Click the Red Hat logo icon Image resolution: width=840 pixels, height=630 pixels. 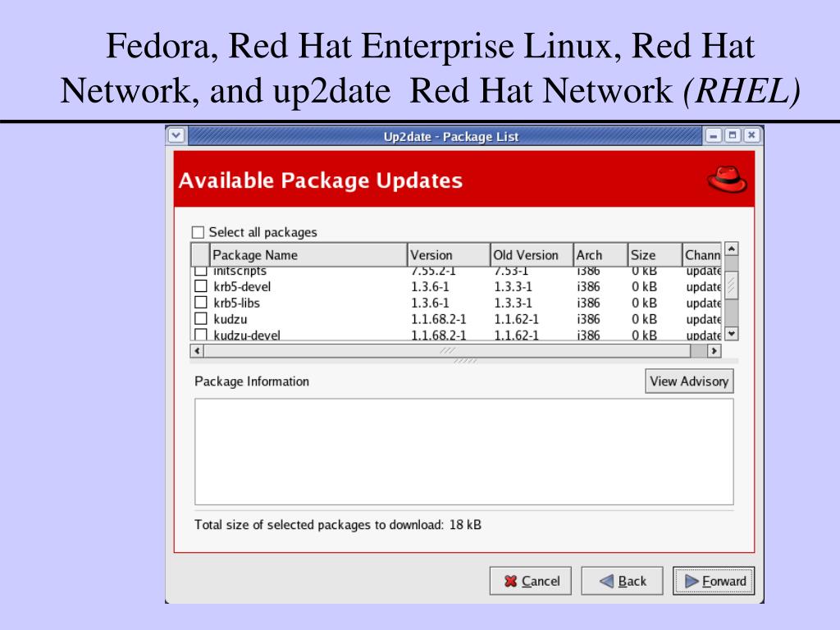tap(727, 180)
